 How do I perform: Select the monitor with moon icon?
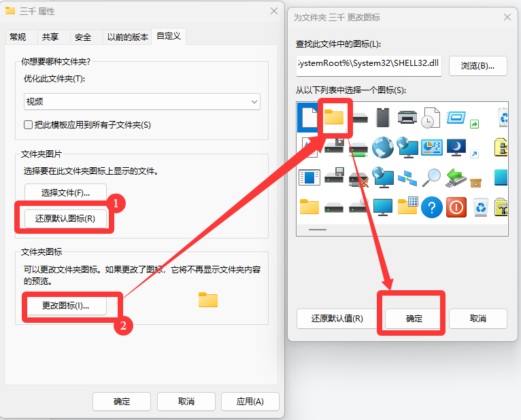click(x=456, y=147)
